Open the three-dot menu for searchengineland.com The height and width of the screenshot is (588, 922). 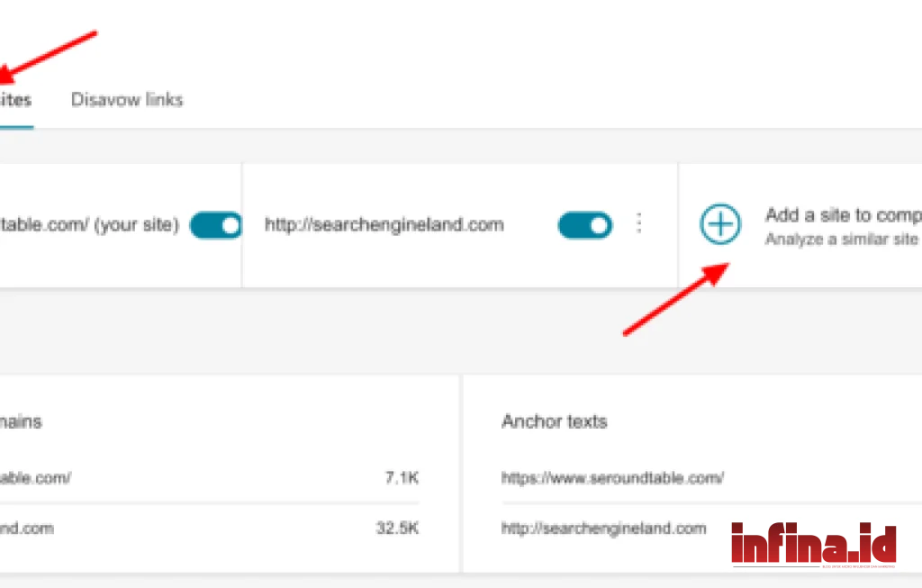pos(639,224)
